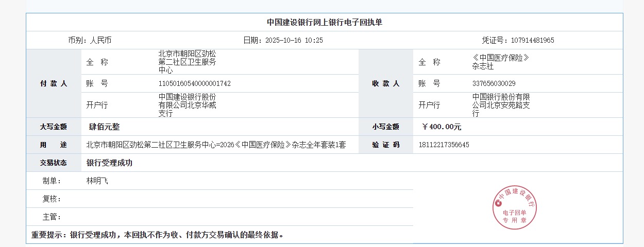Screen dimensions: 644x247
Task: Click the amount in words 肆佰元整
Action: pos(104,127)
